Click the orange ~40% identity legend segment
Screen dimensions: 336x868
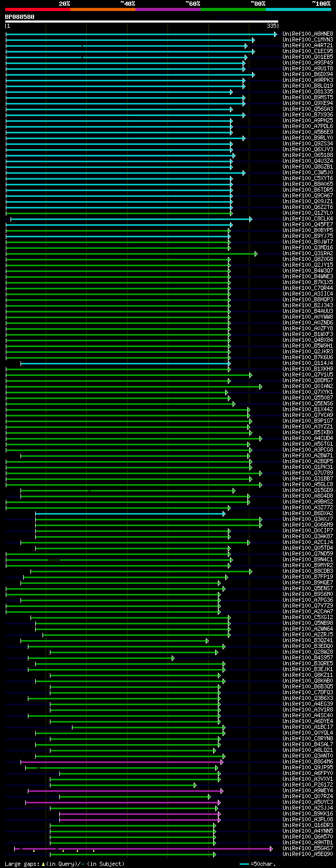[103, 9]
